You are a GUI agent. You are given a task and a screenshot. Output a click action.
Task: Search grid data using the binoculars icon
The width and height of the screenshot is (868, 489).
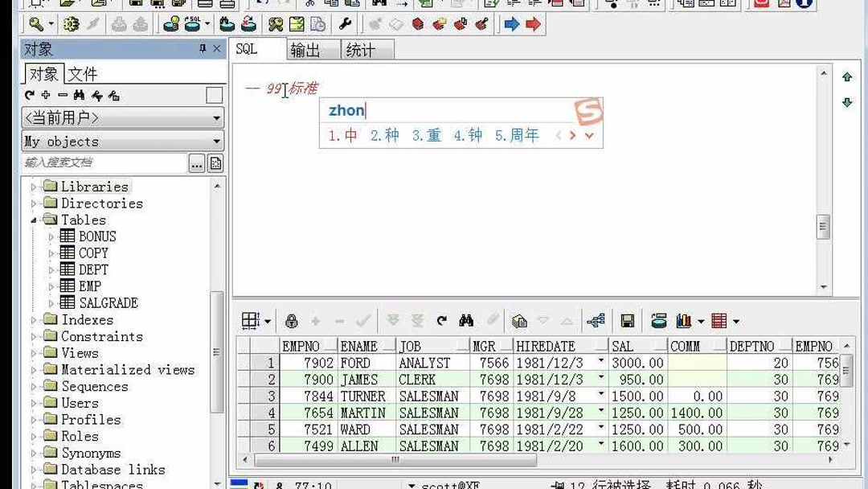tap(465, 320)
